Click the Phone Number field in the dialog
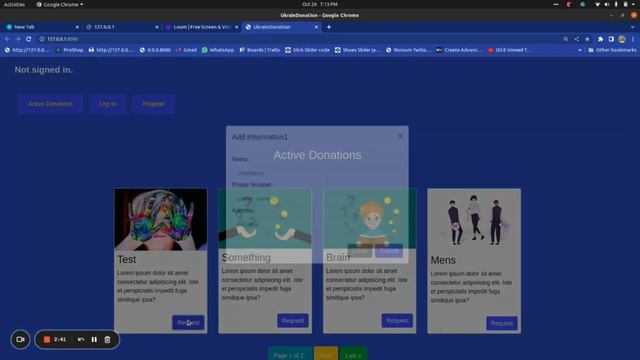This screenshot has width=640, height=360. [x=317, y=199]
